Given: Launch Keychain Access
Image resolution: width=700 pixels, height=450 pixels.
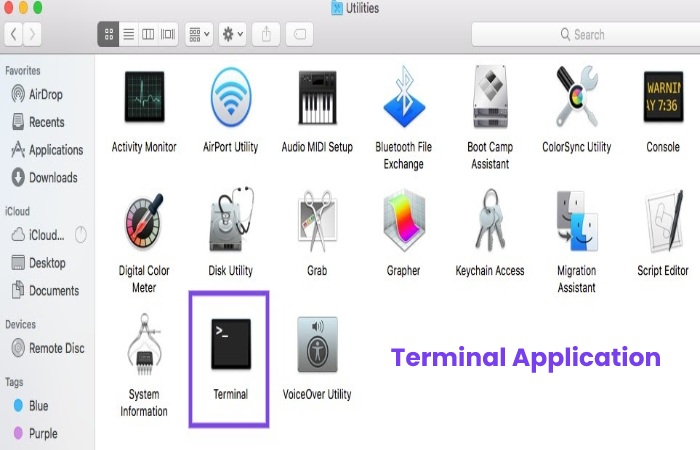Looking at the screenshot, I should [x=490, y=220].
